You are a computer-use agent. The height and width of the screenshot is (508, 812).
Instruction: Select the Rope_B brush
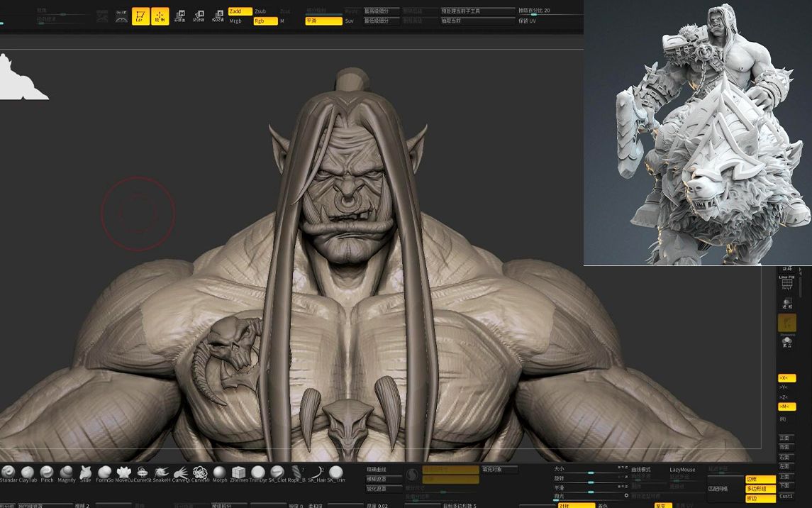(x=296, y=473)
